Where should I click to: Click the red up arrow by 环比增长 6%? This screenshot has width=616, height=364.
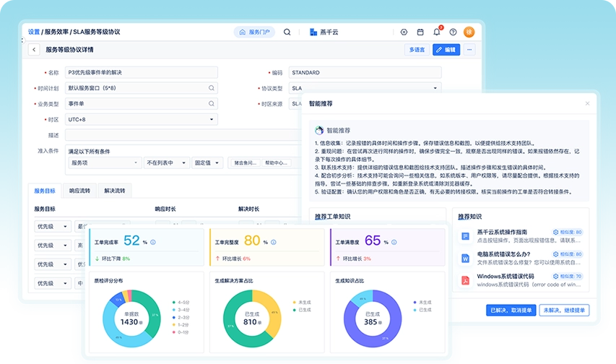point(217,259)
